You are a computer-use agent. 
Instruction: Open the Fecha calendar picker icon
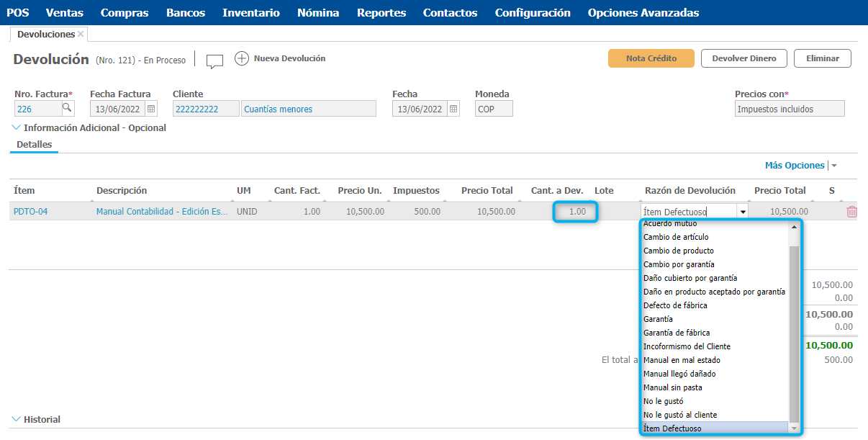[x=453, y=109]
